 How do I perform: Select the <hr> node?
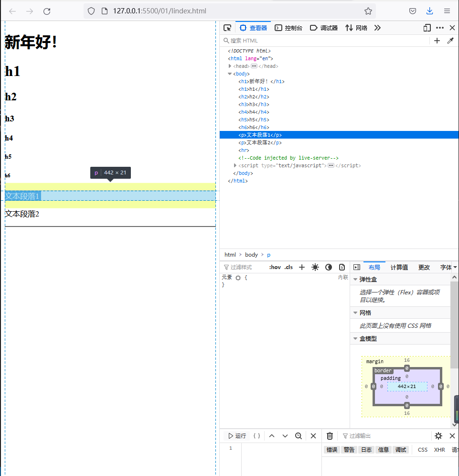244,150
